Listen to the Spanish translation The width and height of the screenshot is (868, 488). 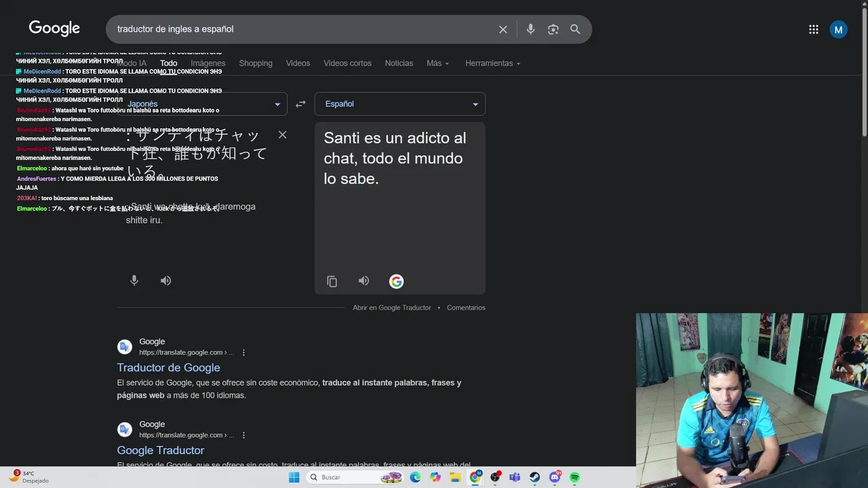click(363, 281)
